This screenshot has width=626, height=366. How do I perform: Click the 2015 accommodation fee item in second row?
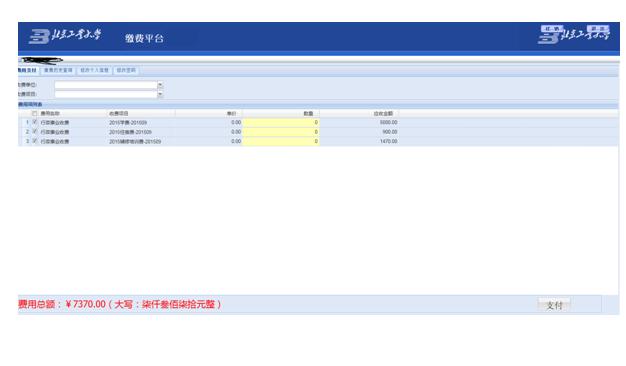coord(130,132)
